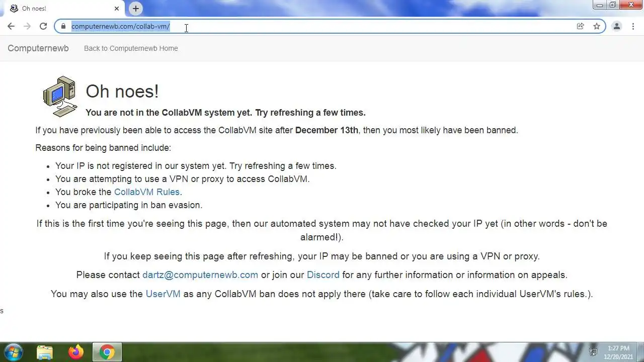Click the Computernewb brand link
The height and width of the screenshot is (362, 644).
tap(38, 48)
